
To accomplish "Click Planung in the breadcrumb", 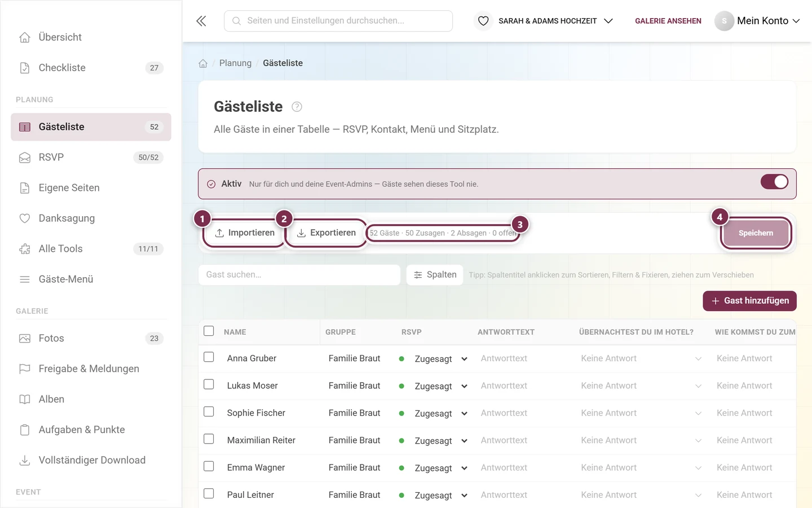I will 235,63.
